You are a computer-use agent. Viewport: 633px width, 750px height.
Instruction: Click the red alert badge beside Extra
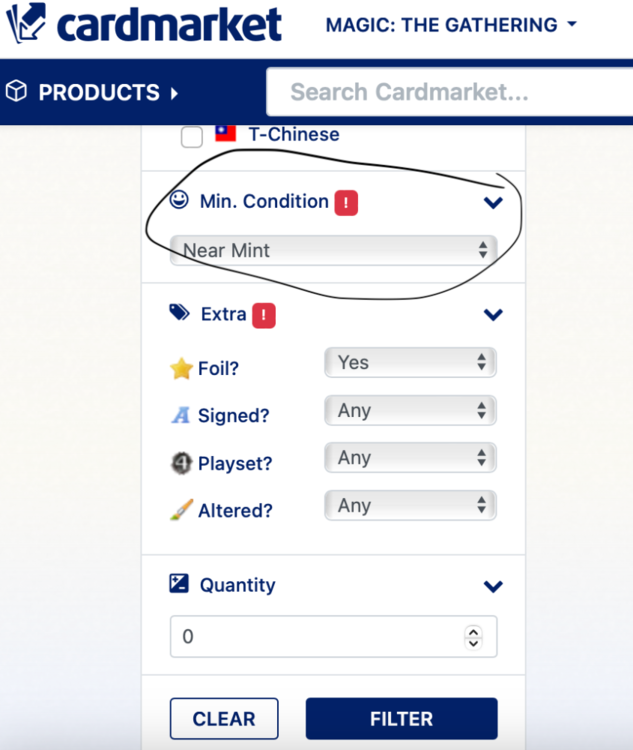(x=264, y=315)
